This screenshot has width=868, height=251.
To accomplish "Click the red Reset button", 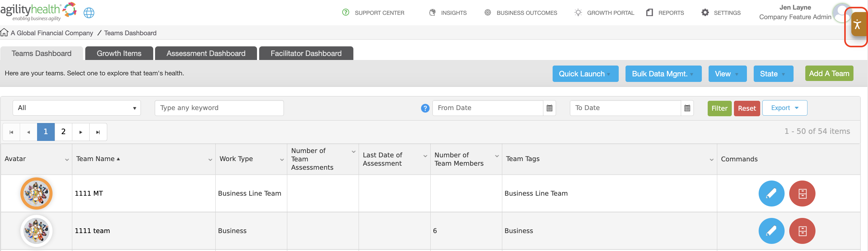I will coord(747,108).
